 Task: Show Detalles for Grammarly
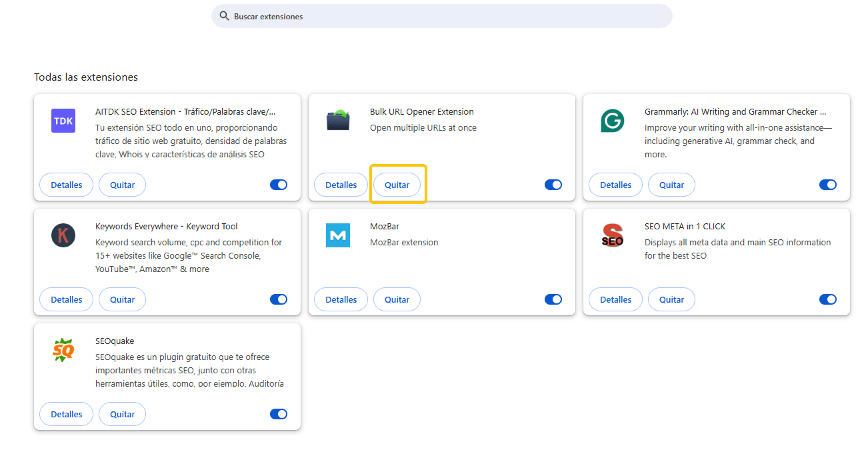click(616, 185)
